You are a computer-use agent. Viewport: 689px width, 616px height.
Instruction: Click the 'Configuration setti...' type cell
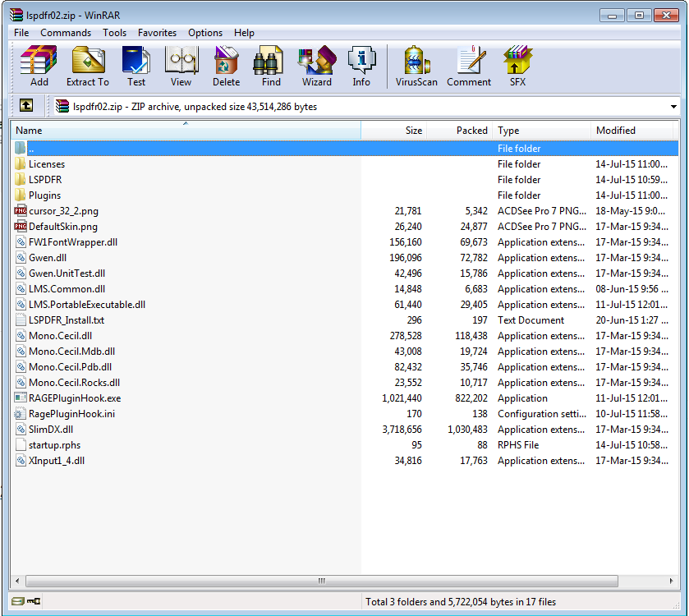tap(542, 414)
